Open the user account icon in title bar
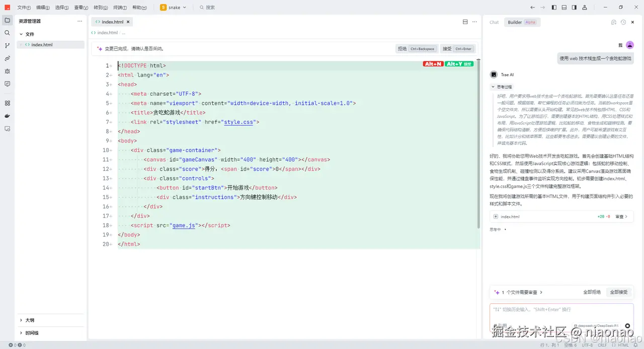 point(585,8)
